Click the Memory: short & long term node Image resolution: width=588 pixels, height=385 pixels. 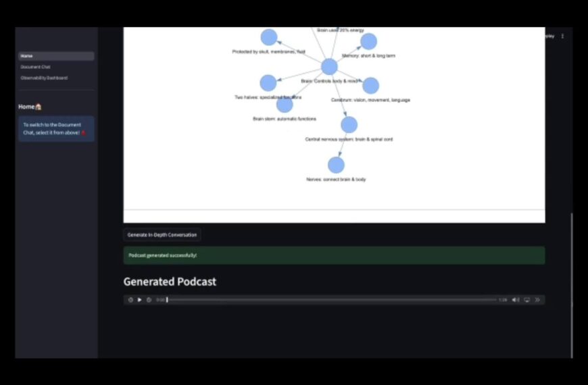tap(368, 41)
